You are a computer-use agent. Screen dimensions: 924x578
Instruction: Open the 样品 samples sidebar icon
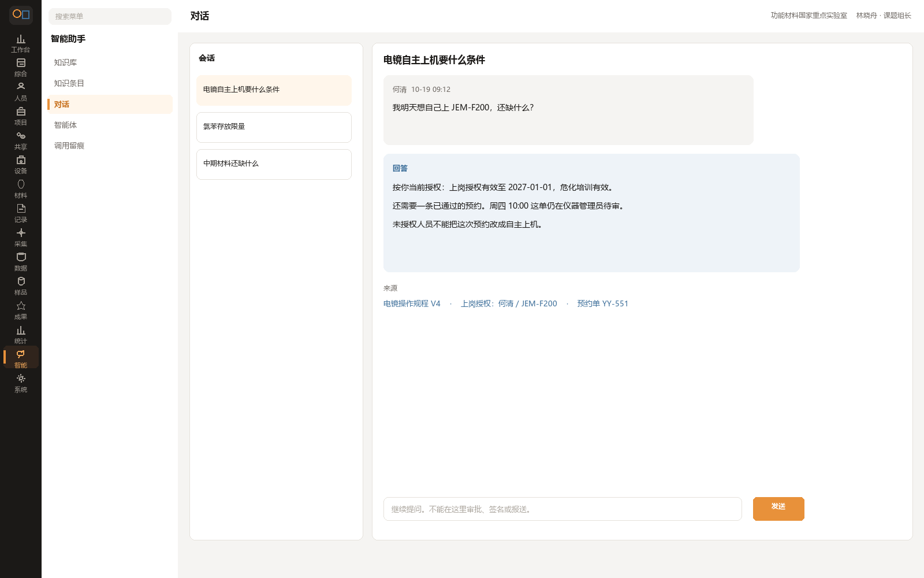(x=21, y=286)
